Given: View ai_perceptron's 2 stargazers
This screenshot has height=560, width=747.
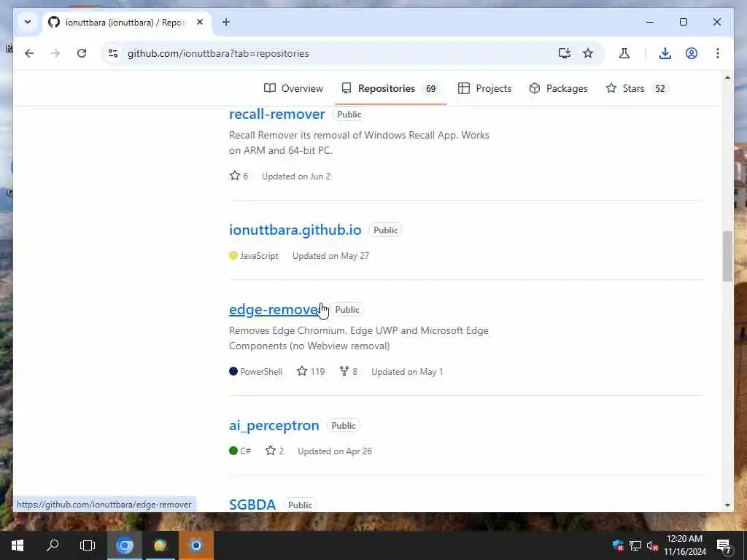Looking at the screenshot, I should pyautogui.click(x=274, y=451).
